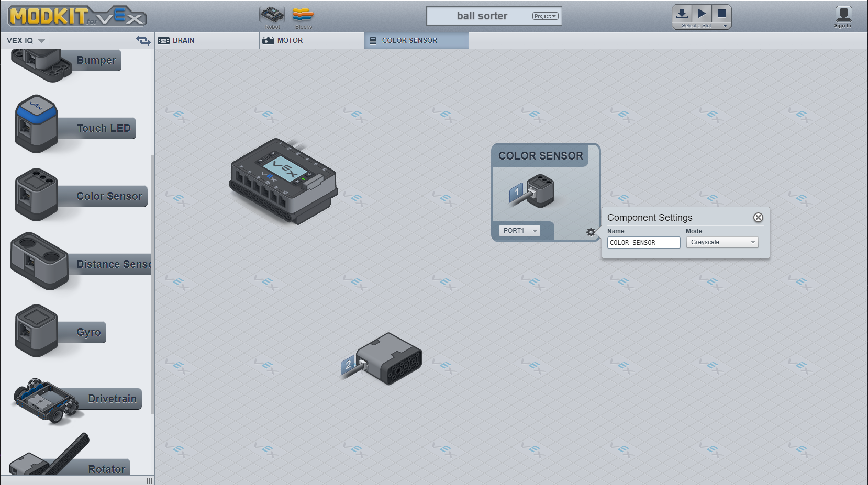Click the Name field showing COLOR SENSOR
This screenshot has width=868, height=485.
coord(643,242)
